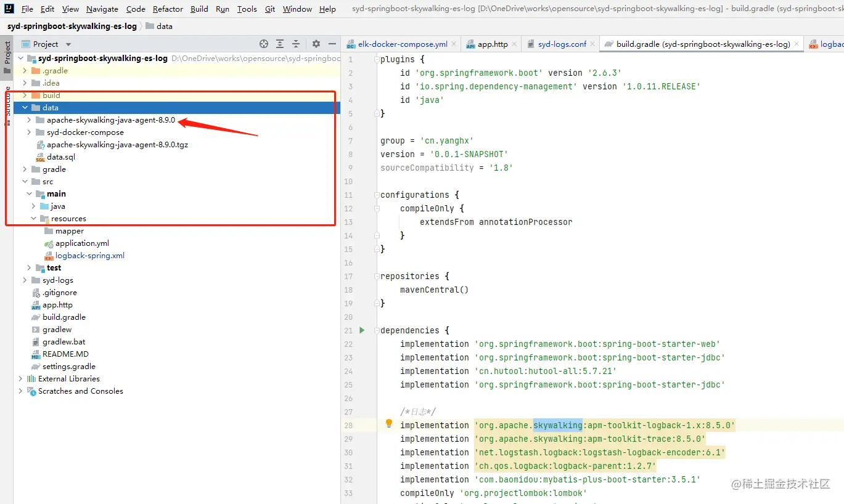Image resolution: width=844 pixels, height=504 pixels.
Task: Select the .gitignore file icon
Action: tap(36, 293)
